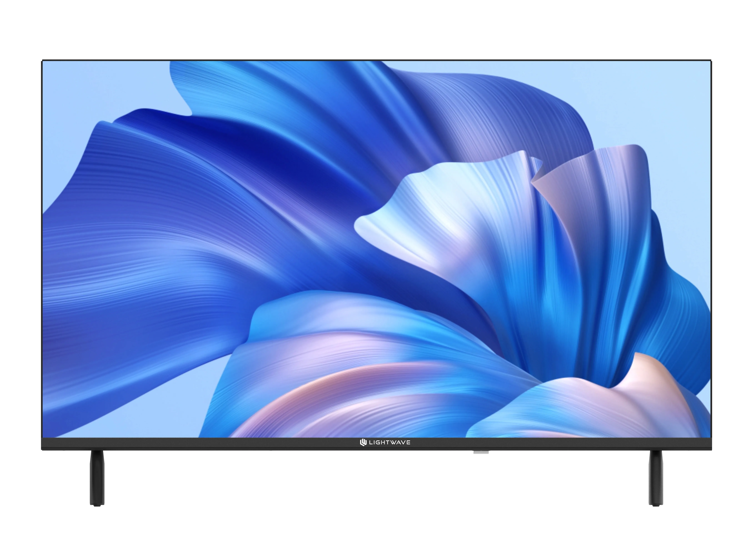Click the Lightwave hexagon logo icon
Viewport: 756px width, 536px height.
click(363, 442)
